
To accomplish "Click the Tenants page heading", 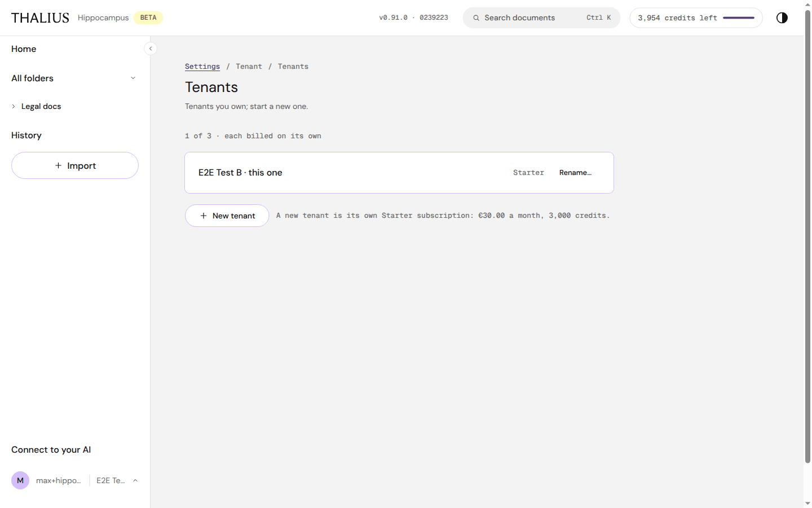I will point(211,87).
